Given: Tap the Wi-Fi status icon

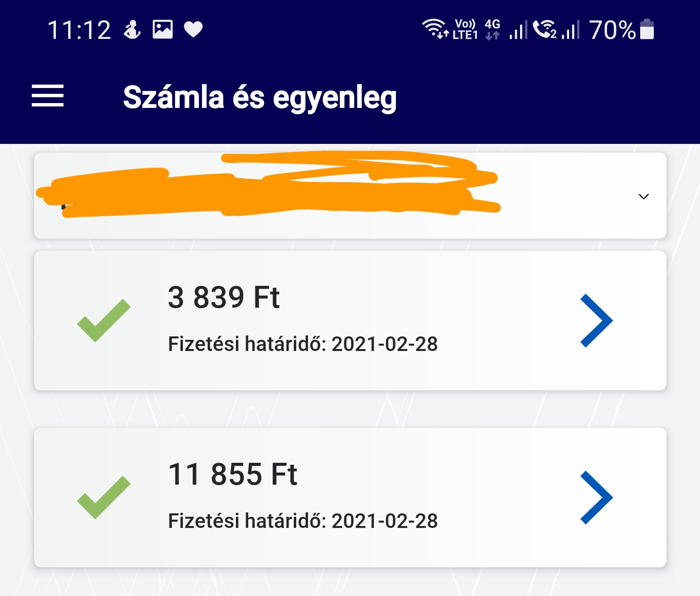Looking at the screenshot, I should tap(434, 29).
